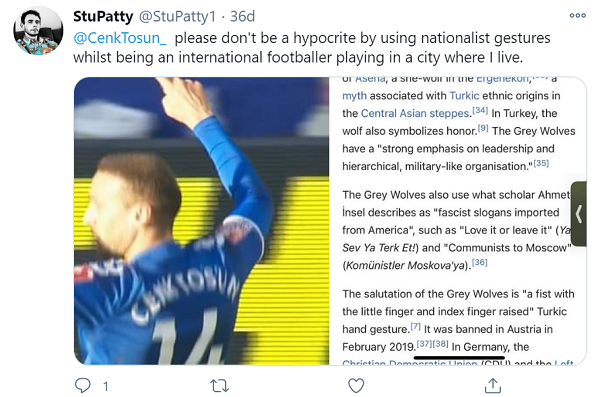Click the 'Turkic' link in screenshot
600x397 pixels.
(464, 96)
